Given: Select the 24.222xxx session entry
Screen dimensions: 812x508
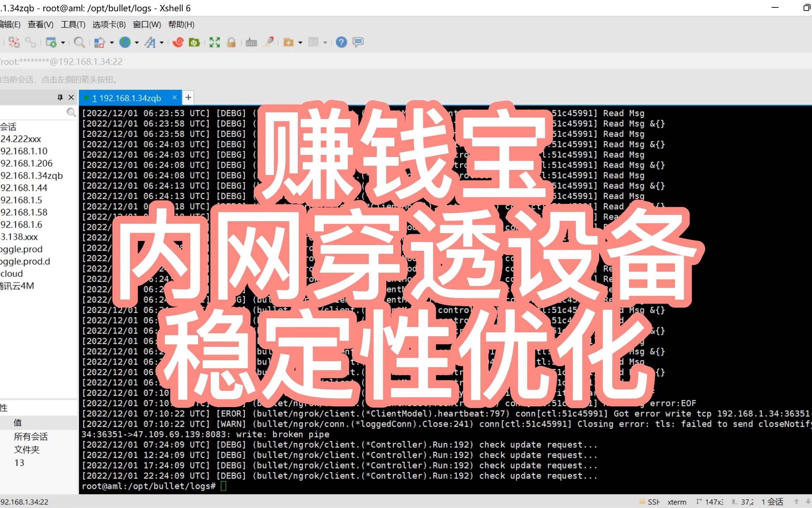Looking at the screenshot, I should [x=20, y=139].
